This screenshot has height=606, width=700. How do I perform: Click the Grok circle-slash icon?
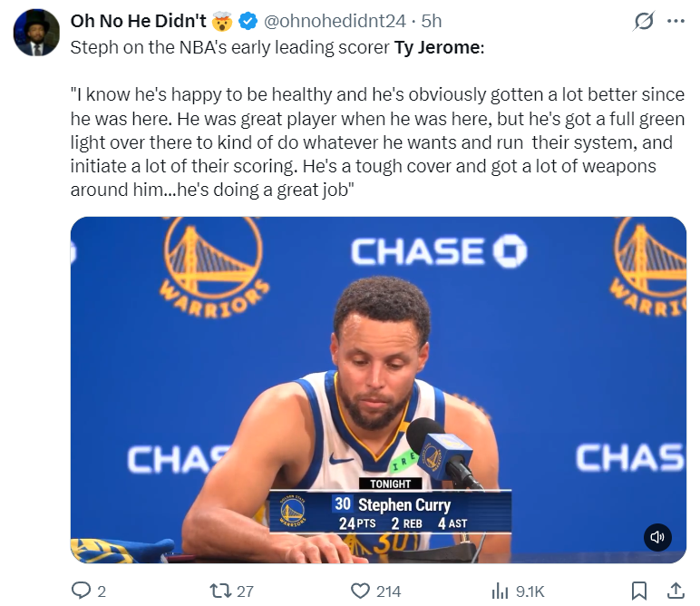(x=644, y=21)
